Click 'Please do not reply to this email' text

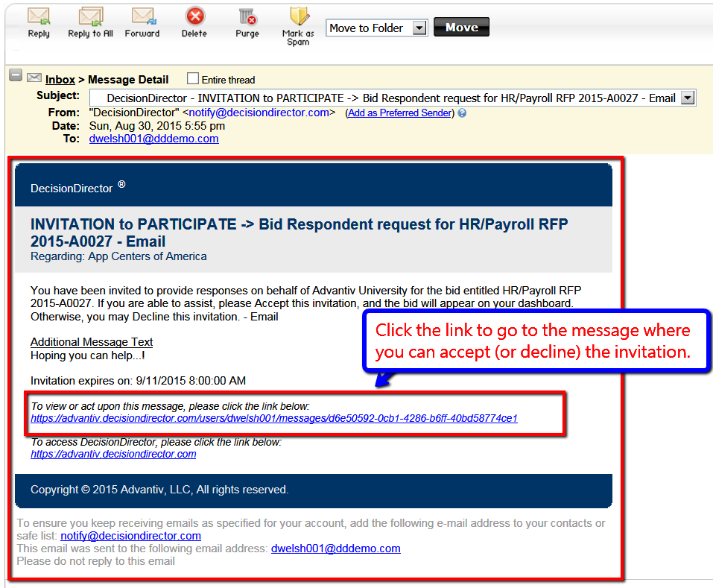[96, 561]
